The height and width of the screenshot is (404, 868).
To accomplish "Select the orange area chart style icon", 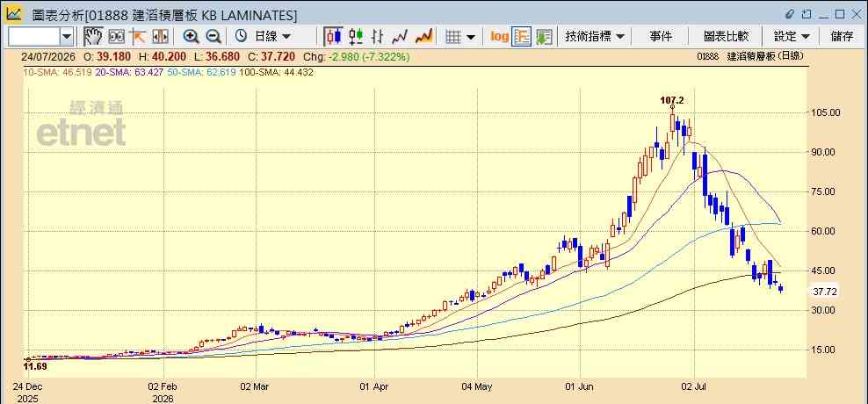I will point(423,37).
